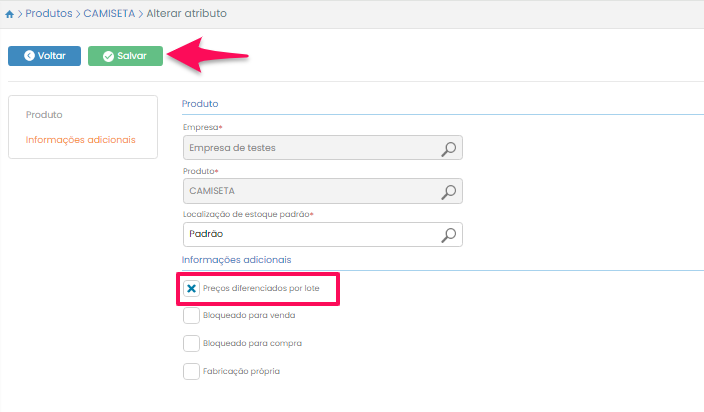The height and width of the screenshot is (412, 704).
Task: Uncheck Preços diferenciados por lote
Action: [x=192, y=288]
